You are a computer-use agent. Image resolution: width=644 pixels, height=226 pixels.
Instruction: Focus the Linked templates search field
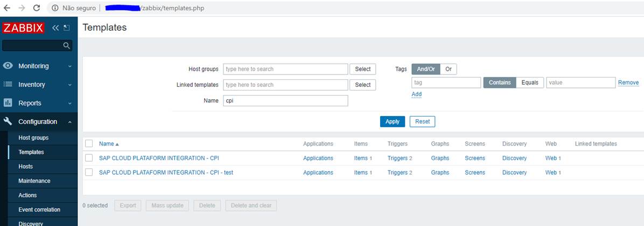click(285, 85)
